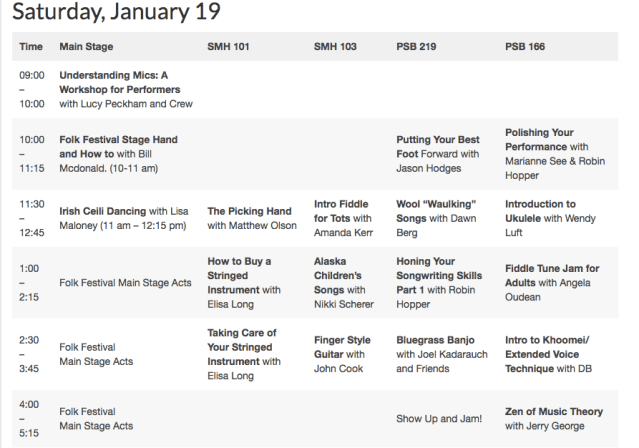Click the SMH 101 column header
Image resolution: width=639 pixels, height=448 pixels.
227,47
